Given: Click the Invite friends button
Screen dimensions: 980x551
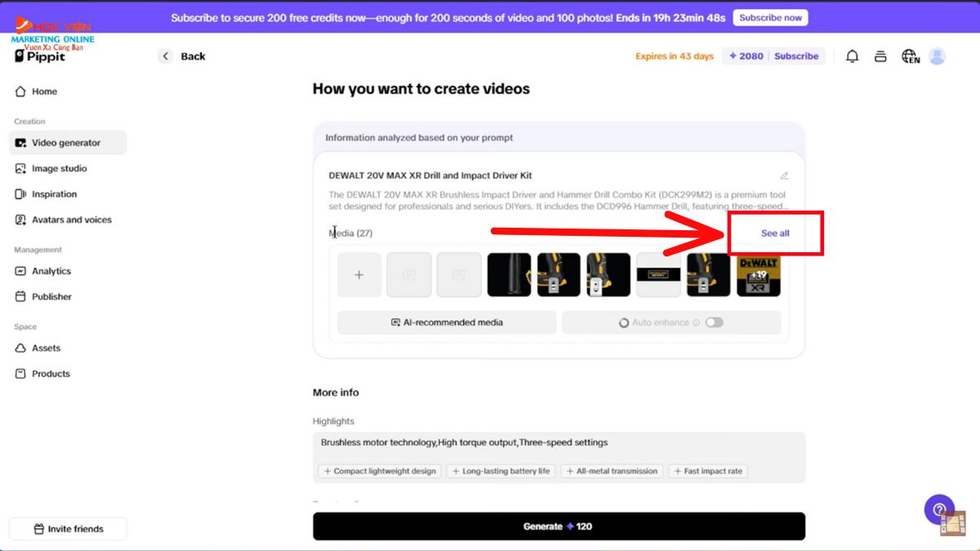Looking at the screenshot, I should pyautogui.click(x=68, y=529).
